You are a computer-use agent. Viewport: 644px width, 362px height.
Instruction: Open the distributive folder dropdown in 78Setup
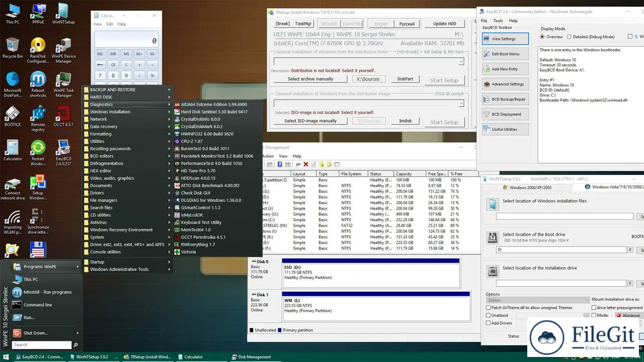click(x=461, y=61)
